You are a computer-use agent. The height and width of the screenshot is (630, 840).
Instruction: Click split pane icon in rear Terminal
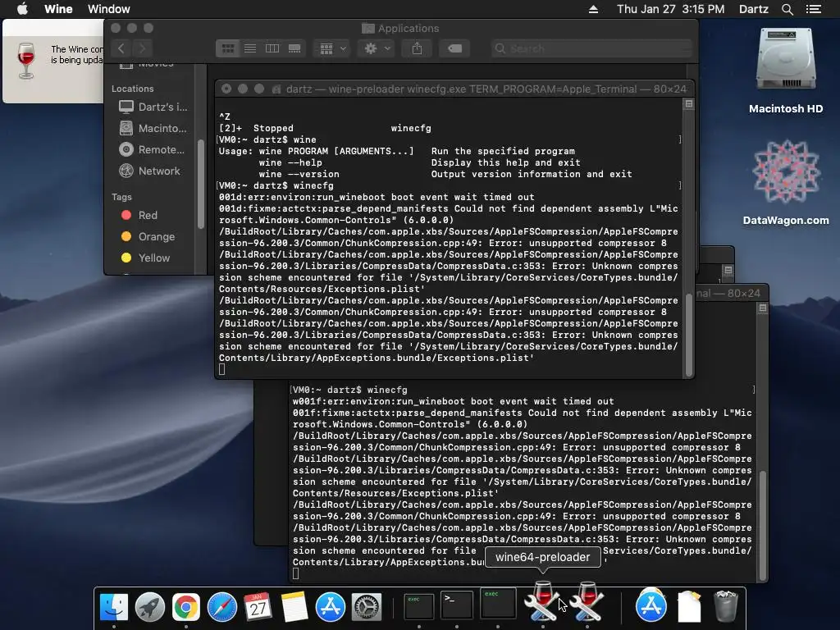point(762,308)
